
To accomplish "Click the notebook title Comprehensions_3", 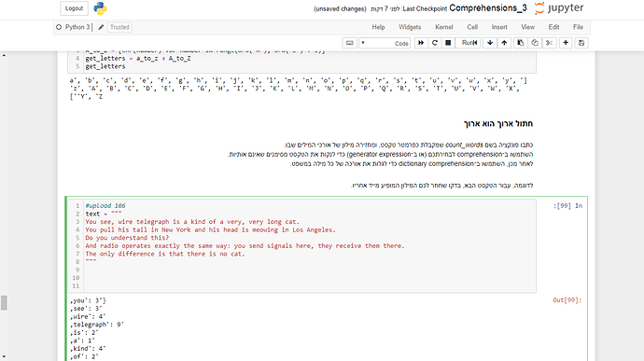I will click(488, 8).
